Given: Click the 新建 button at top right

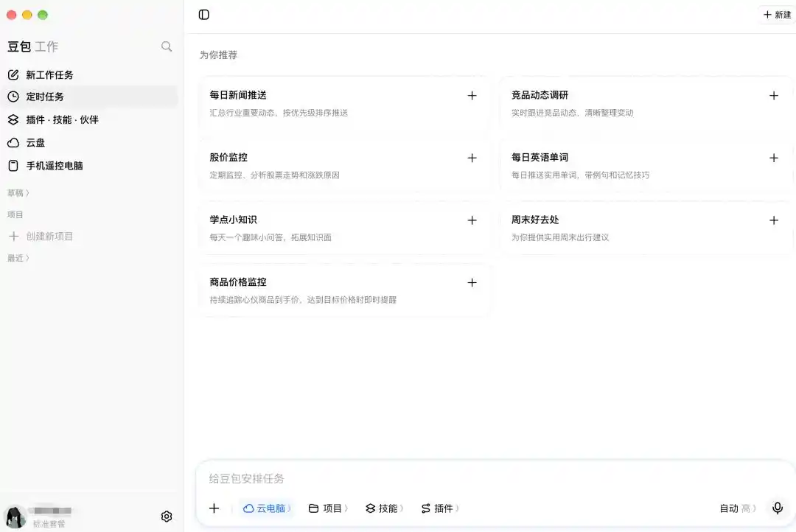Looking at the screenshot, I should pos(778,15).
